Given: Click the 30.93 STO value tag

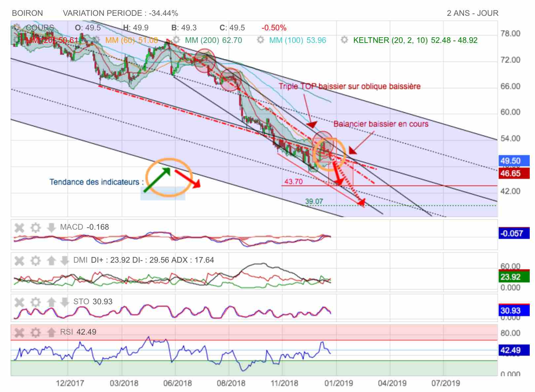Looking at the screenshot, I should [x=514, y=310].
